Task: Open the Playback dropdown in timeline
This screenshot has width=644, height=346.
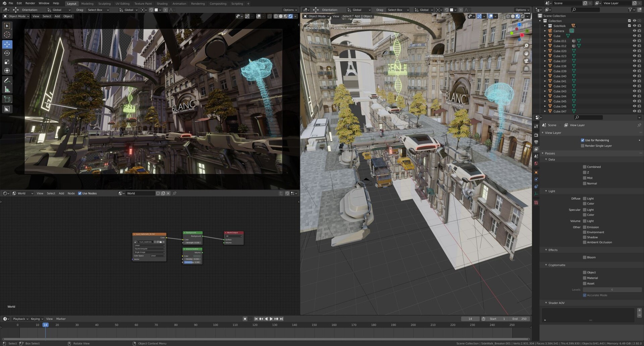Action: coord(20,319)
